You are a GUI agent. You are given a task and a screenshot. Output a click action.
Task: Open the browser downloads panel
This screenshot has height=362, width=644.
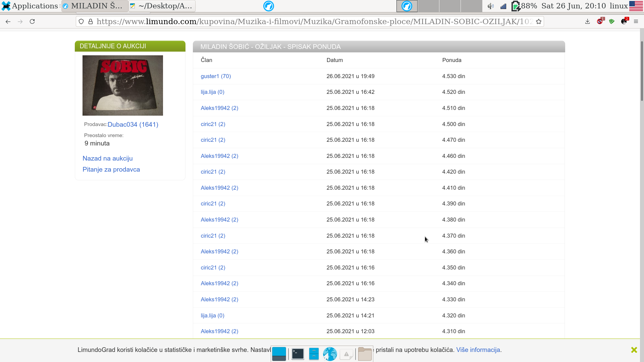[587, 21]
